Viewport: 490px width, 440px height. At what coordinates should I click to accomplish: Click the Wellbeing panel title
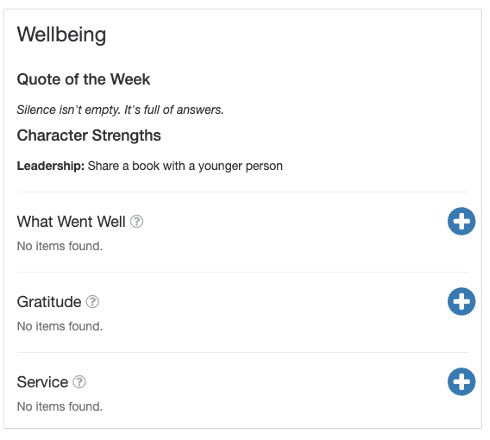[61, 34]
